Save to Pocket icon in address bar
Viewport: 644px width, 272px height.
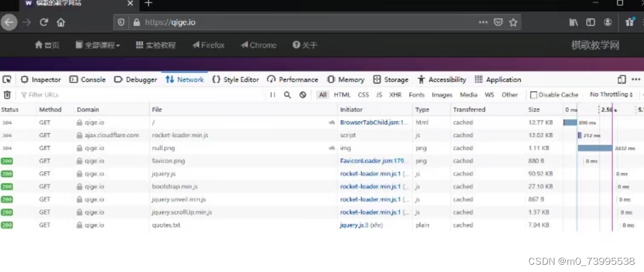click(498, 22)
